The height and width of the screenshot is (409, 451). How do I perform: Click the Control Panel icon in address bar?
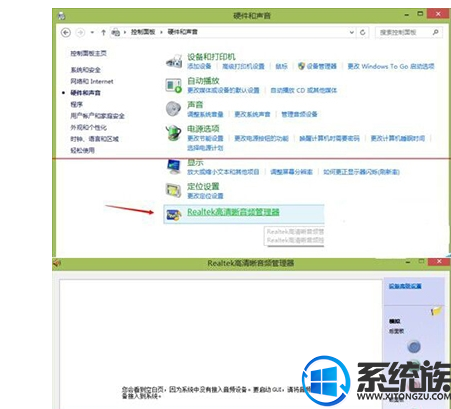pyautogui.click(x=115, y=32)
